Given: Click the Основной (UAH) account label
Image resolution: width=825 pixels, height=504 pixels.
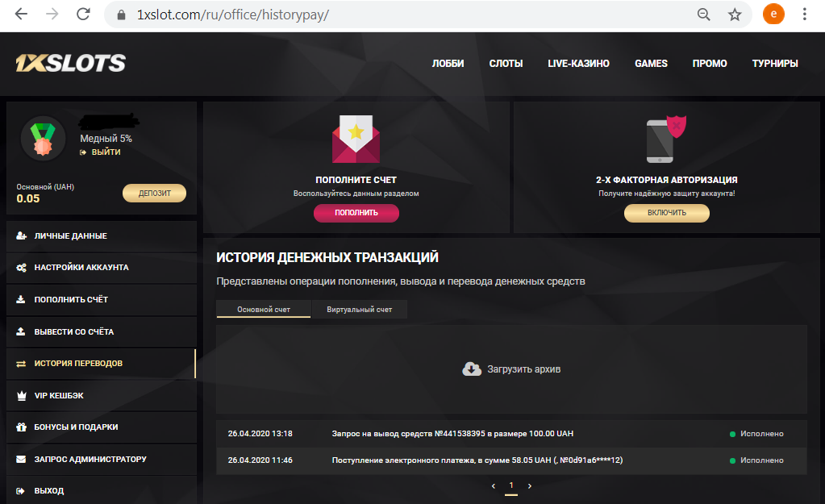Looking at the screenshot, I should [45, 187].
